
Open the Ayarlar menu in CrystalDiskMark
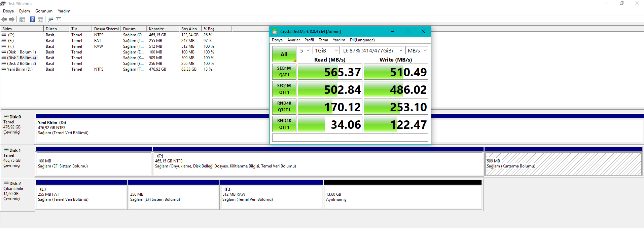coord(293,40)
